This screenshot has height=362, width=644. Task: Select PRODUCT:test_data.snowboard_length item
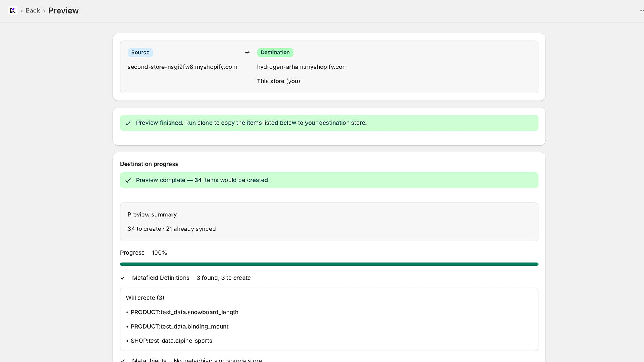[x=184, y=312]
